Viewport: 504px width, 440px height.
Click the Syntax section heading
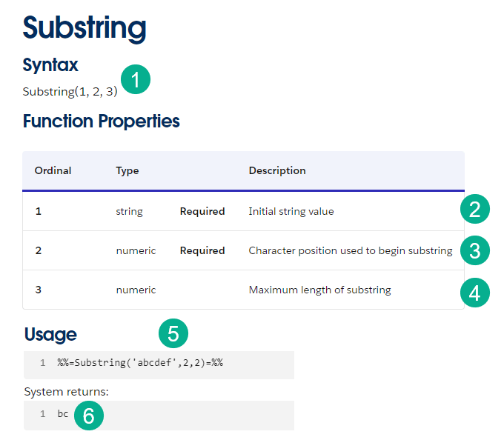pos(50,65)
